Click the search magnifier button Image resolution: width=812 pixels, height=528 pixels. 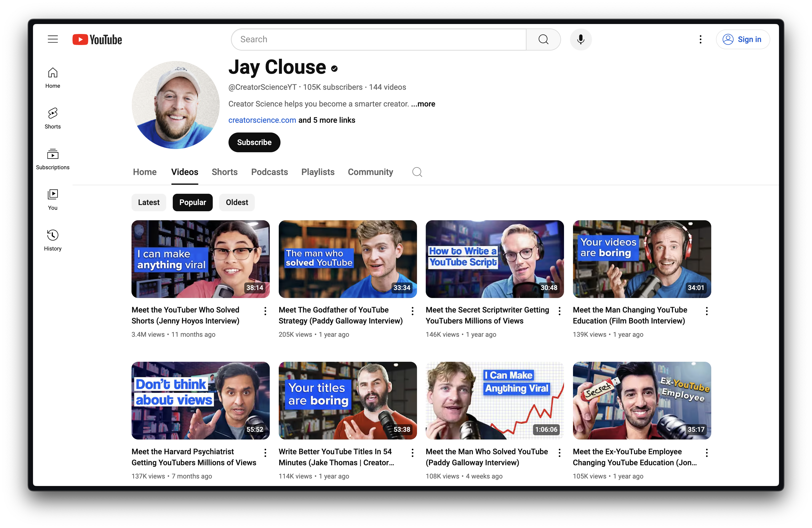click(543, 39)
